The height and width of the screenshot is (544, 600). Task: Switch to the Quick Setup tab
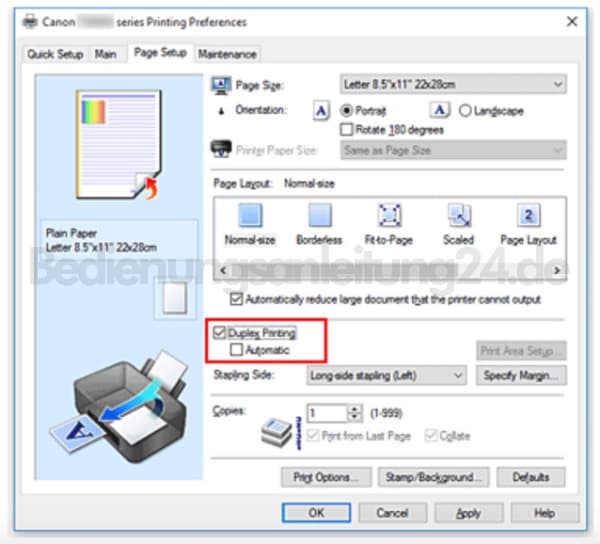(55, 54)
